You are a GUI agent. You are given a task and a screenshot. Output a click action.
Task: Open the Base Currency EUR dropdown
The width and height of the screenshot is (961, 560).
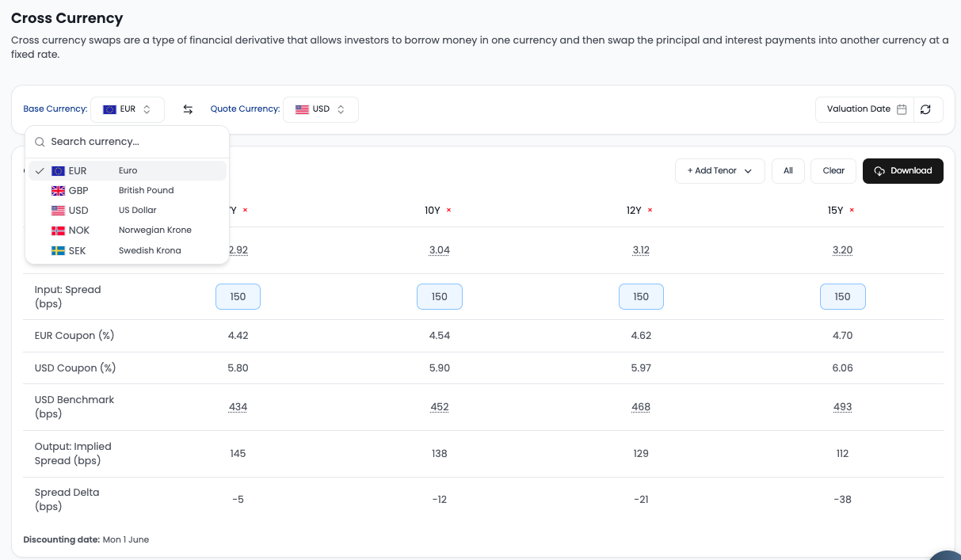128,109
